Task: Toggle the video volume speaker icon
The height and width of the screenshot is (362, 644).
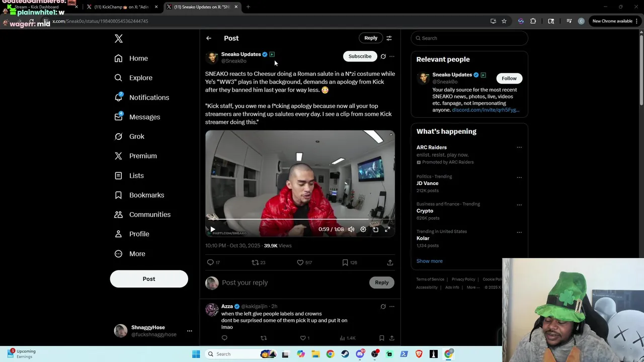Action: pos(351,229)
